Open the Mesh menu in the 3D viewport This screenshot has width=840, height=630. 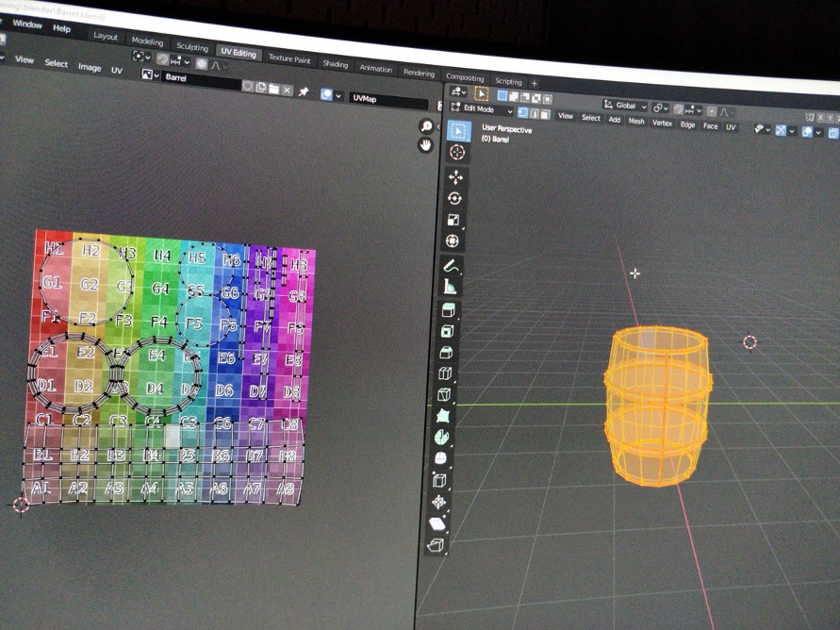click(x=637, y=121)
